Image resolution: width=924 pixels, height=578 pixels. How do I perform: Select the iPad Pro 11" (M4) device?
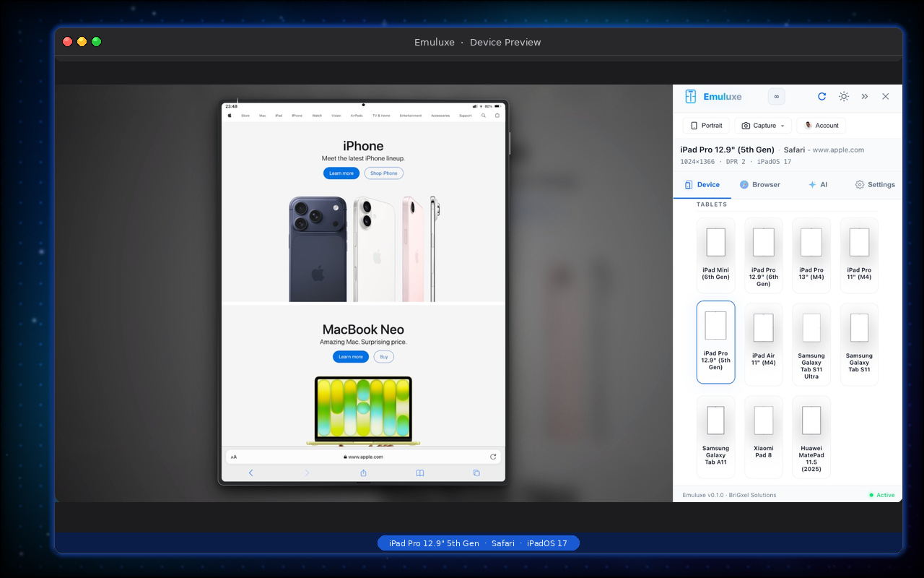pos(859,255)
